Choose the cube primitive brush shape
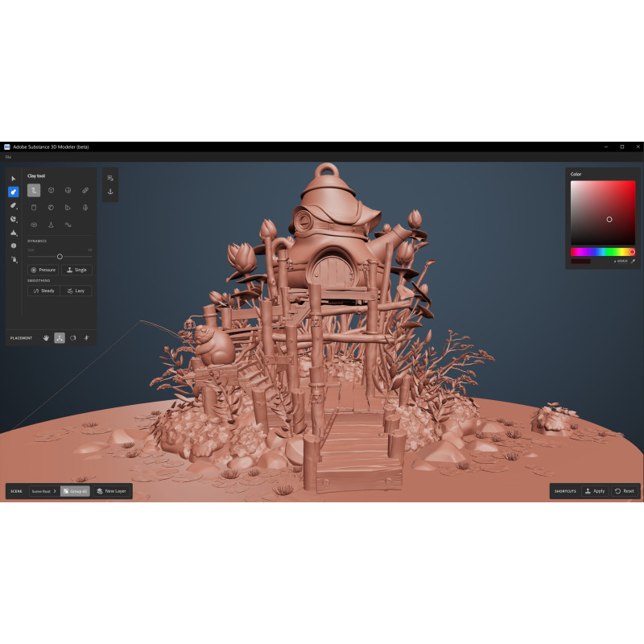The height and width of the screenshot is (644, 644). [51, 191]
